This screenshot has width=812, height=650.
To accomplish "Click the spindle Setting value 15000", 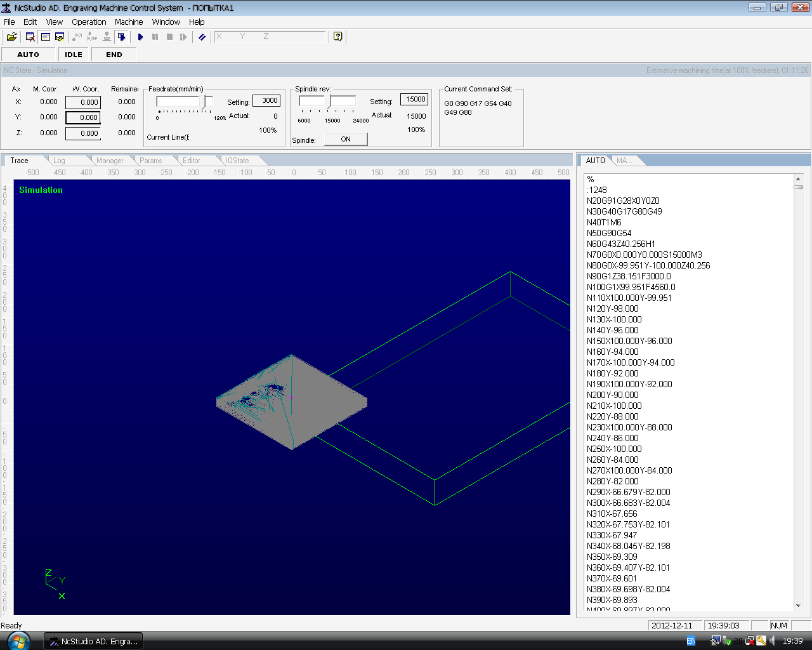I will tap(415, 100).
